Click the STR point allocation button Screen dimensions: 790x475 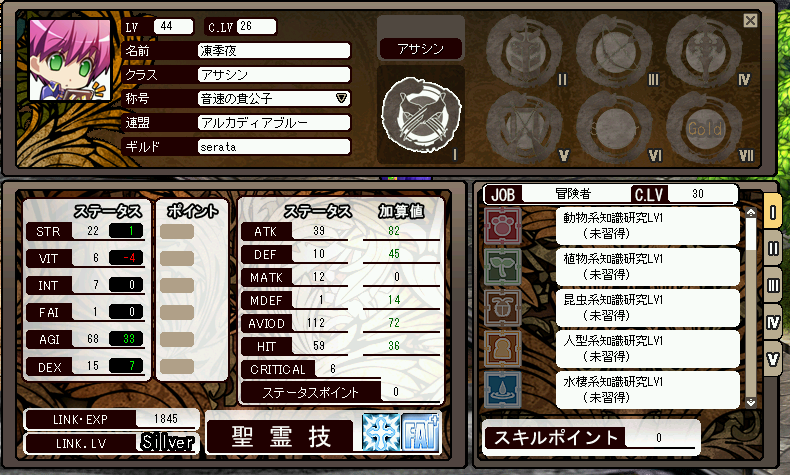[177, 231]
